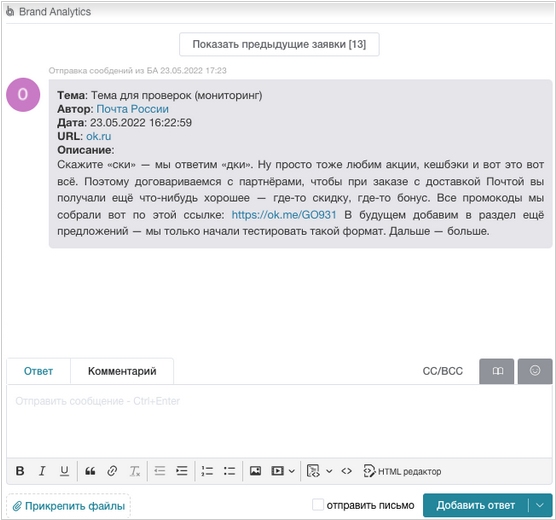Image resolution: width=556 pixels, height=520 pixels.
Task: Clear text formatting
Action: [x=135, y=471]
